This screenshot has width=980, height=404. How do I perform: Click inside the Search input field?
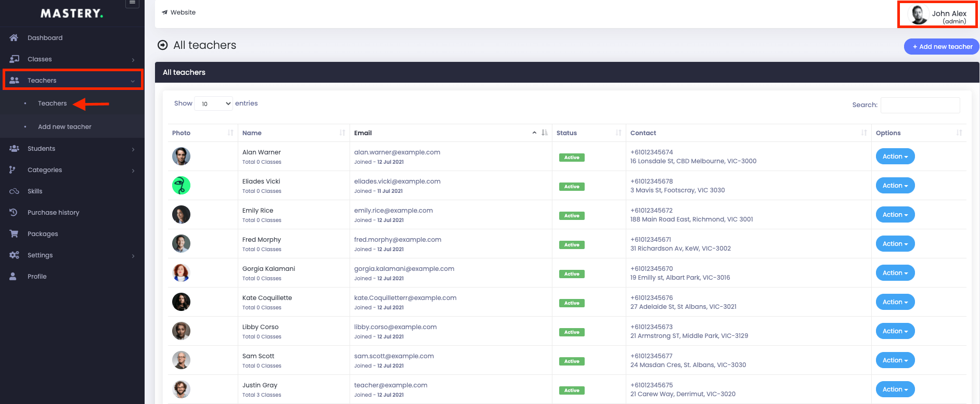tap(920, 105)
